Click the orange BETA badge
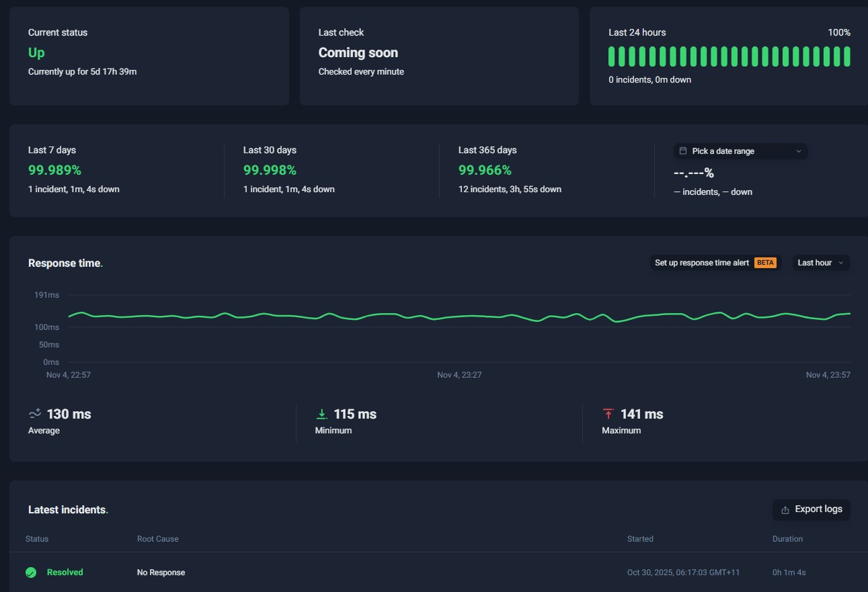Image resolution: width=868 pixels, height=592 pixels. point(765,263)
